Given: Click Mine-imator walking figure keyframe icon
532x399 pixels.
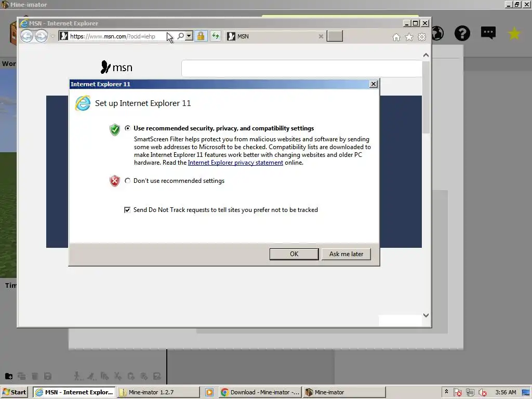Looking at the screenshot, I should click(x=77, y=376).
